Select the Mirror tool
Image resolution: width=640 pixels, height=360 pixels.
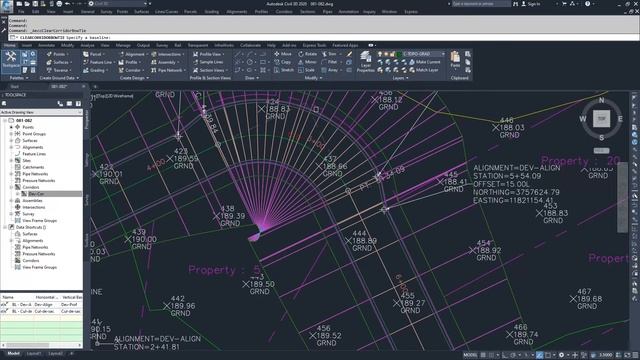[307, 62]
